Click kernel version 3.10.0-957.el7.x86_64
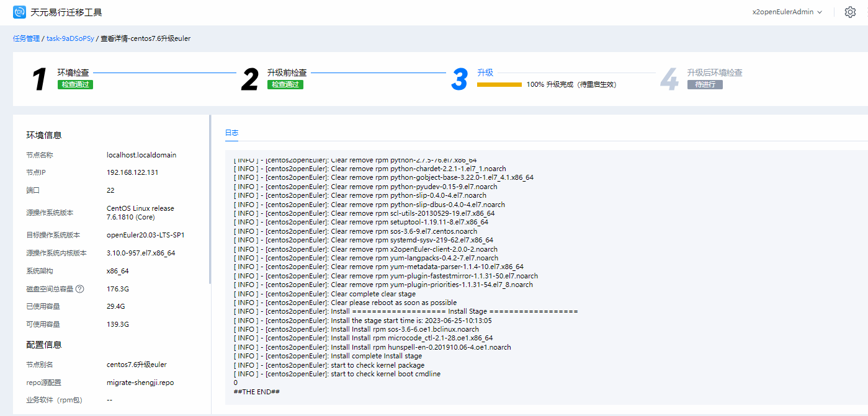The image size is (868, 416). click(141, 254)
